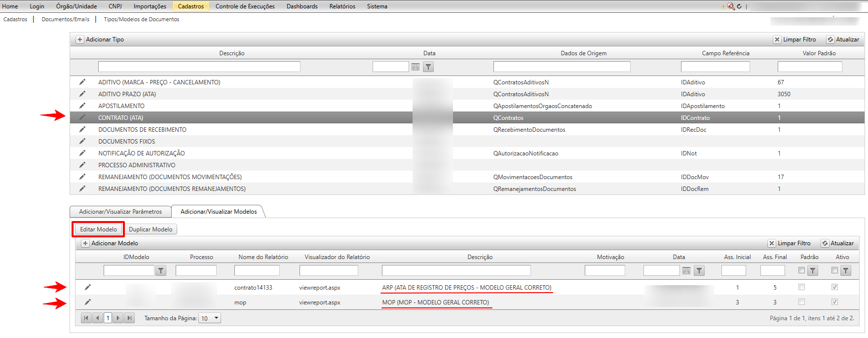The width and height of the screenshot is (868, 338).
Task: Toggle the Padrão filter checkbox
Action: (801, 270)
